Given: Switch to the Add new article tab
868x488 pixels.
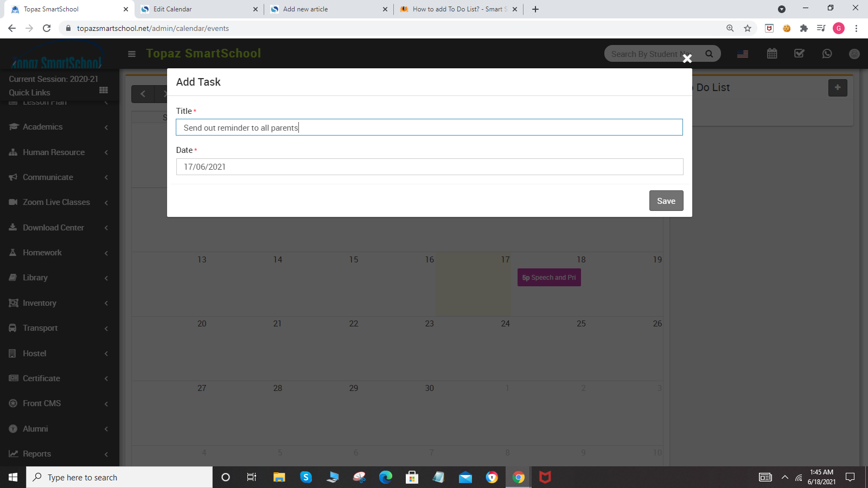Looking at the screenshot, I should tap(325, 9).
